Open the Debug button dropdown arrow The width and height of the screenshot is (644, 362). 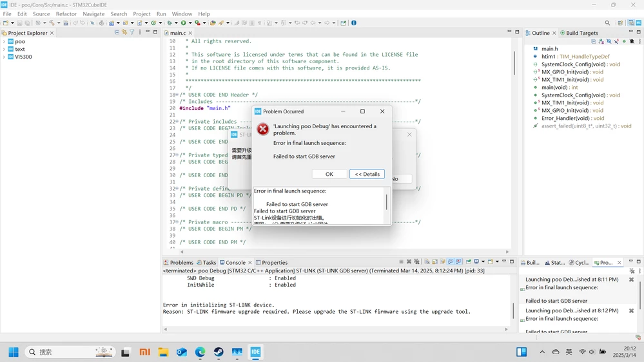click(x=176, y=23)
